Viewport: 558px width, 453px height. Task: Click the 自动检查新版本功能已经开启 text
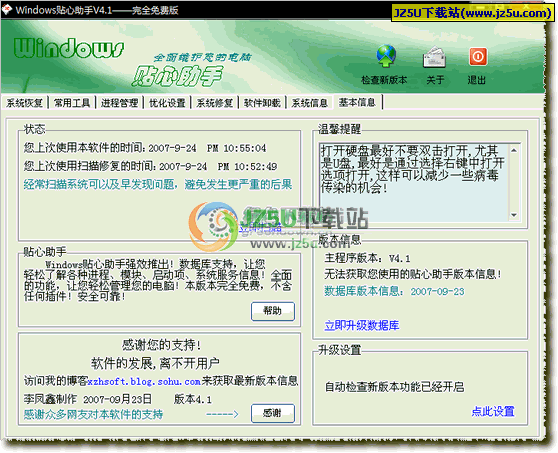tap(395, 387)
